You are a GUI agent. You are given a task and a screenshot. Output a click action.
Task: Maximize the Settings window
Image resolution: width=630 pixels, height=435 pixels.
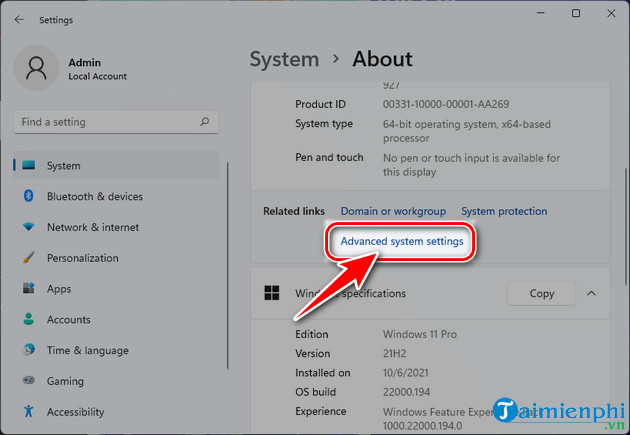(x=576, y=13)
